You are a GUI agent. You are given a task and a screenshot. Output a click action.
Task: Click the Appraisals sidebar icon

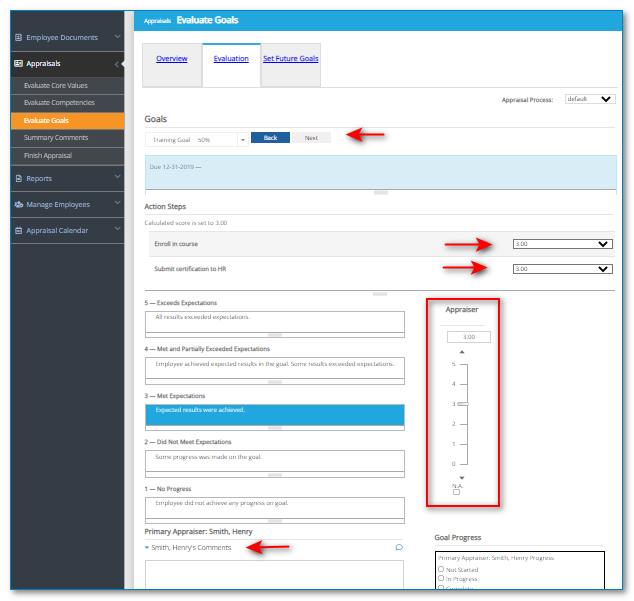pos(18,64)
